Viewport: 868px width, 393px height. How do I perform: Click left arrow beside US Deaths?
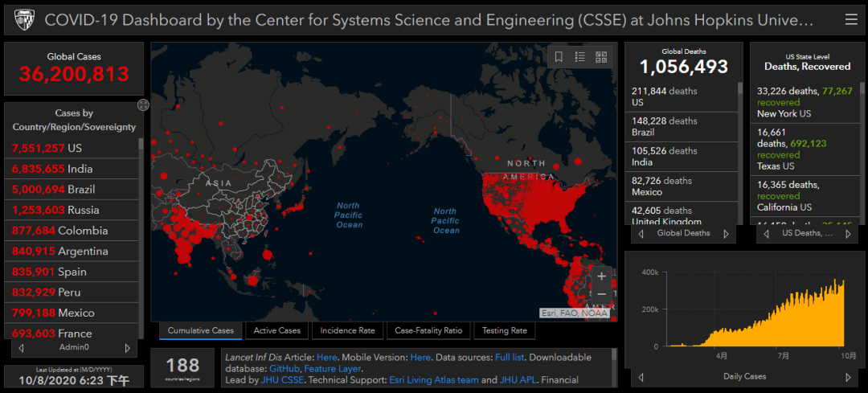(766, 234)
